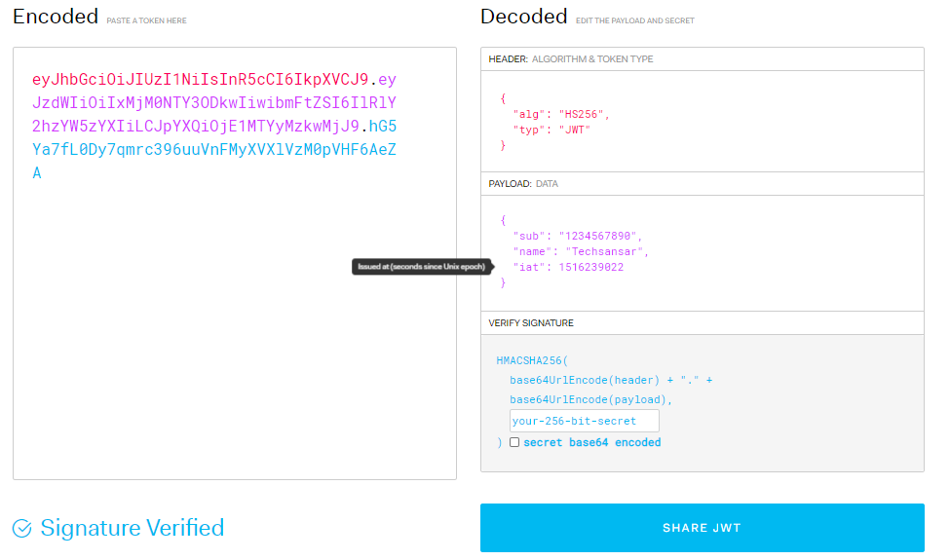Viewport: 950px width, 560px height.
Task: Click the secret base64 encoded label
Action: pyautogui.click(x=592, y=442)
